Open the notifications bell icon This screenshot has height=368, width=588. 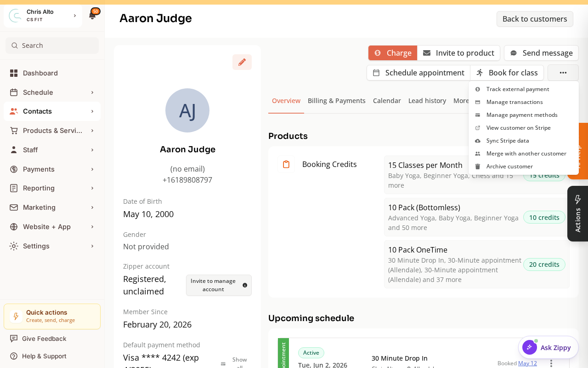pyautogui.click(x=92, y=16)
